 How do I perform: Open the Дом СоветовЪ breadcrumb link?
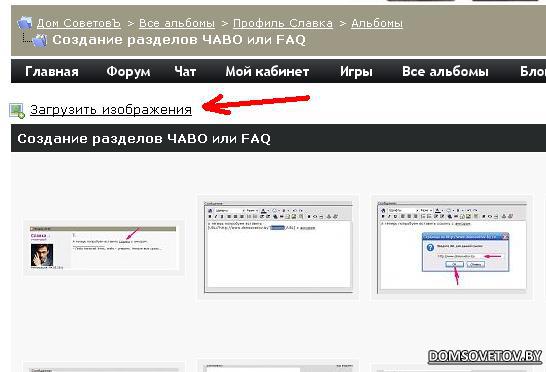79,23
